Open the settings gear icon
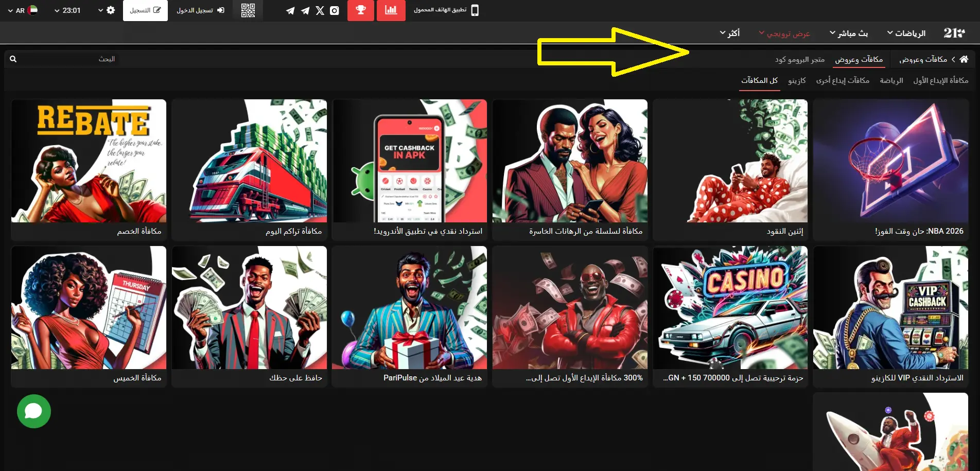Screen dimensions: 980x471 [x=110, y=10]
